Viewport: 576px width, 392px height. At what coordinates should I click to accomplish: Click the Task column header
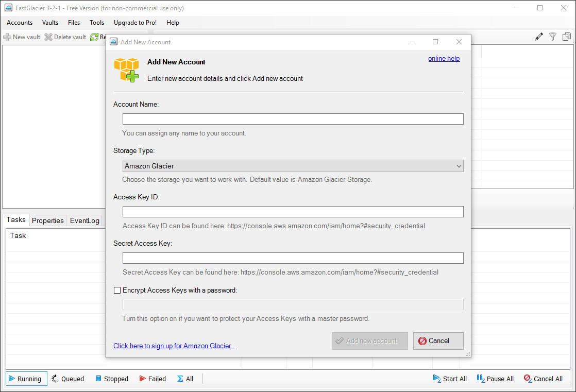pyautogui.click(x=18, y=235)
